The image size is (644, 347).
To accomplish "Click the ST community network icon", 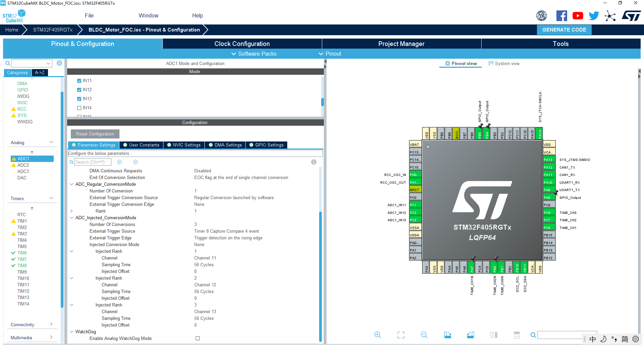I will tap(610, 16).
